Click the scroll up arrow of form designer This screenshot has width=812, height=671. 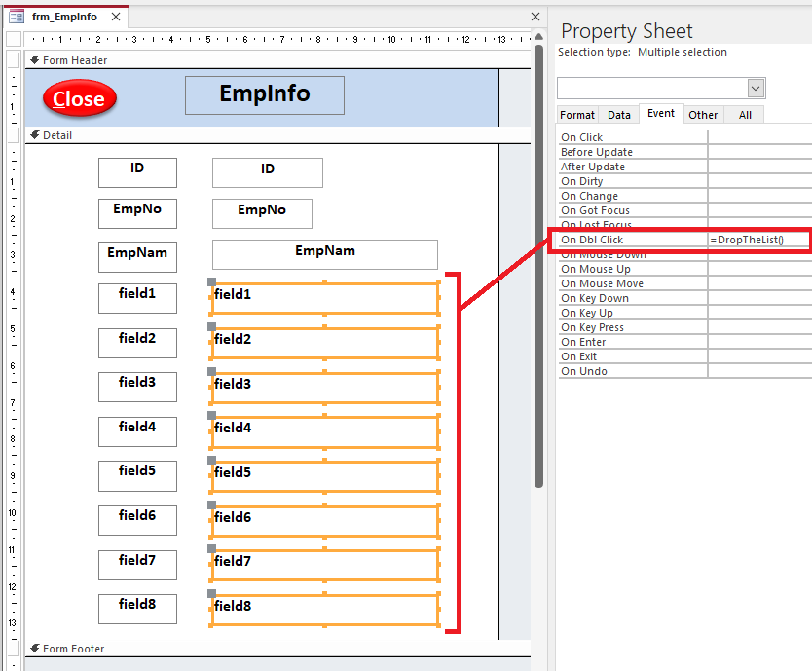pos(538,37)
